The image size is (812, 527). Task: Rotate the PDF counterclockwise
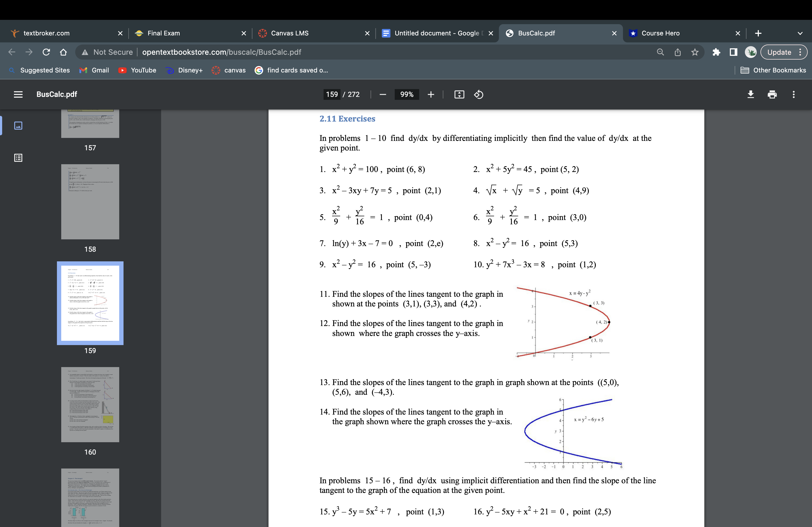click(478, 94)
